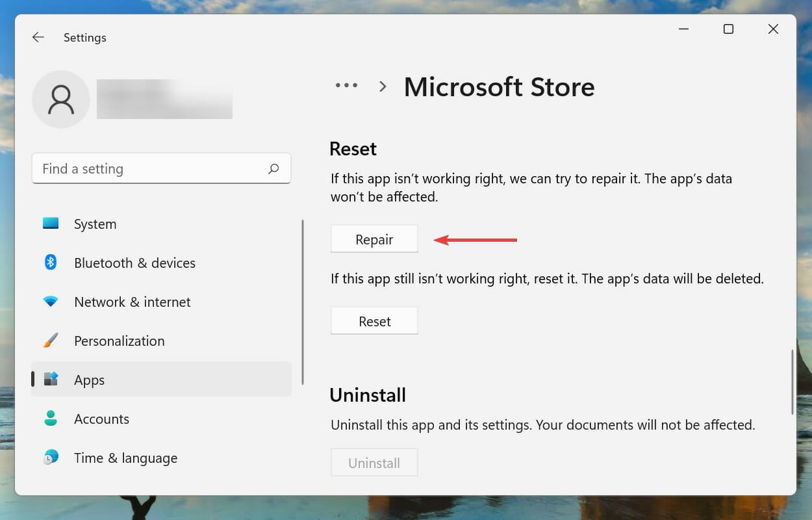This screenshot has width=812, height=520.
Task: Click the Network wifi icon
Action: 51,302
